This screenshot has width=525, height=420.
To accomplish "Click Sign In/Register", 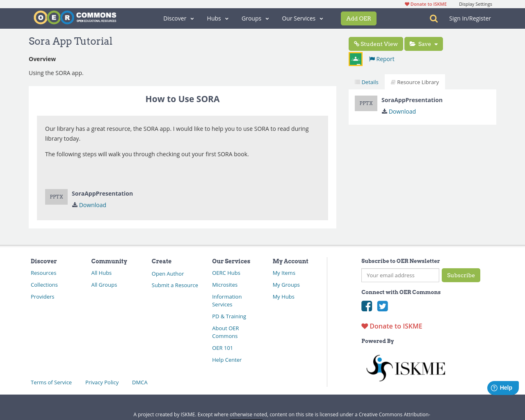I will pyautogui.click(x=470, y=18).
